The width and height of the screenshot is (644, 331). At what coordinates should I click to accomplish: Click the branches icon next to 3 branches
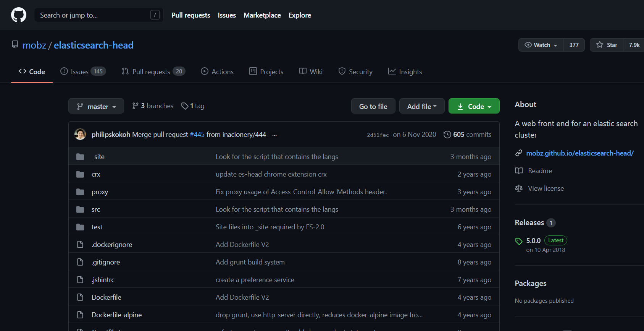135,106
